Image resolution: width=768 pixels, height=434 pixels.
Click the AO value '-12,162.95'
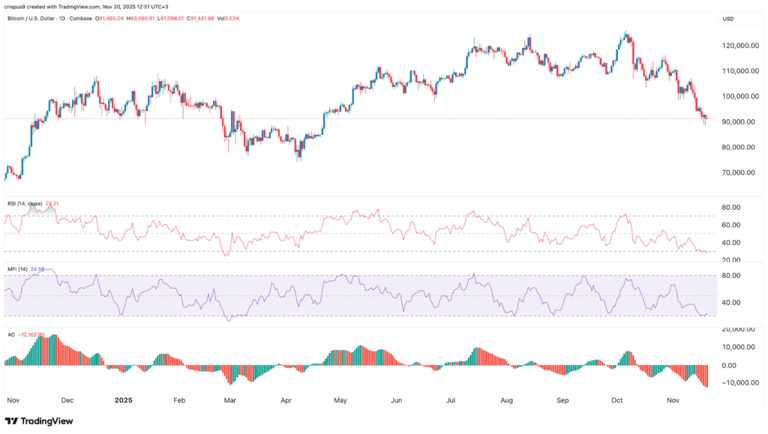(31, 335)
